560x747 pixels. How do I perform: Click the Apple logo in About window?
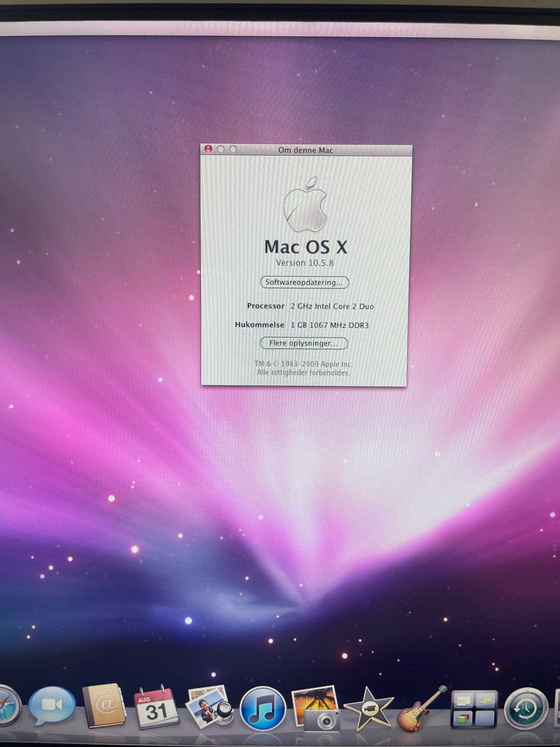pyautogui.click(x=305, y=204)
